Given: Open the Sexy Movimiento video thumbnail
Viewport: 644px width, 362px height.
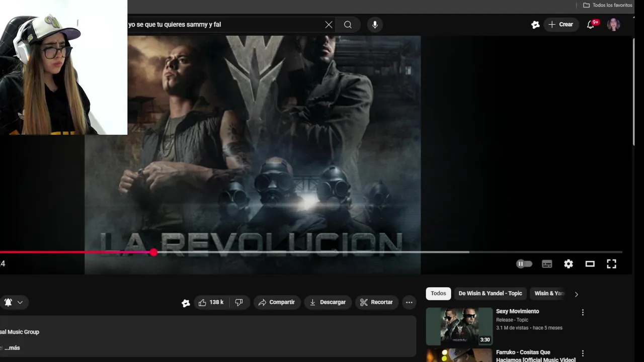Looking at the screenshot, I should [459, 326].
